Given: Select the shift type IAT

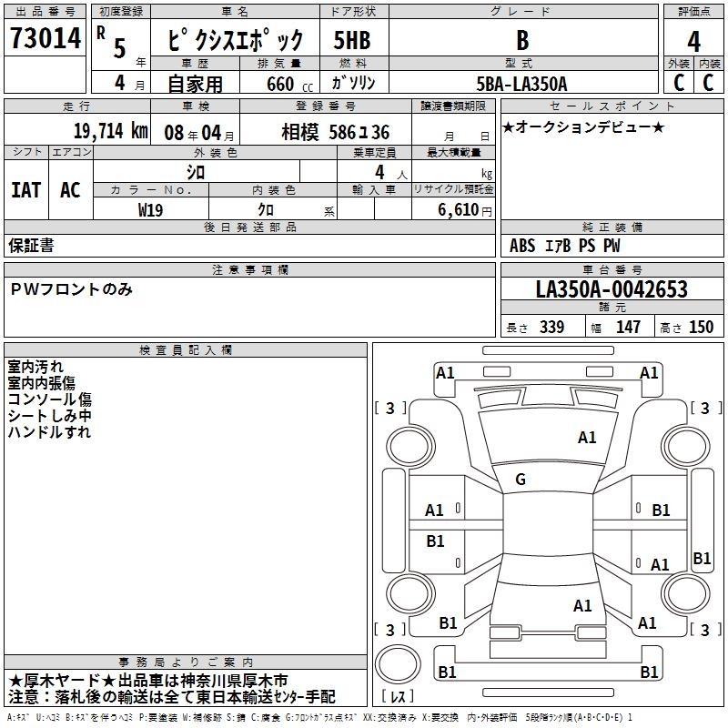Looking at the screenshot, I should [x=26, y=190].
